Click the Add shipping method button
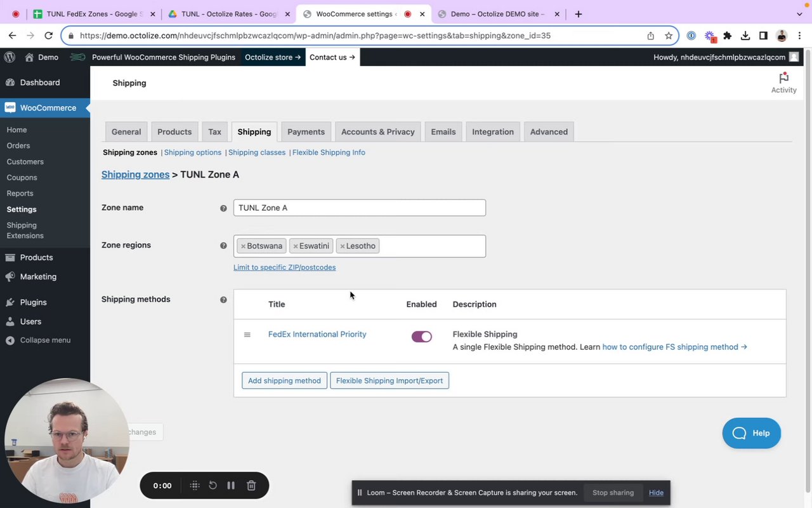The width and height of the screenshot is (812, 508). 284,380
